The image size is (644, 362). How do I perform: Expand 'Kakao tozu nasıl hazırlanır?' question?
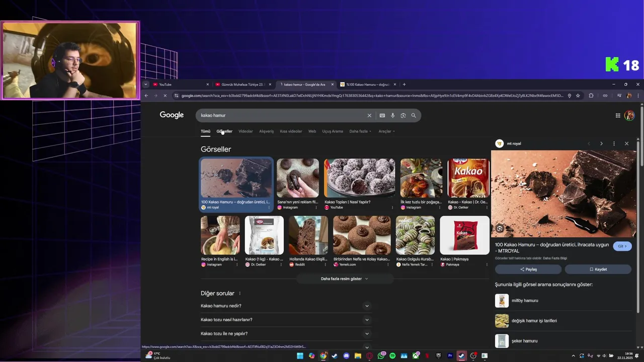click(x=286, y=320)
